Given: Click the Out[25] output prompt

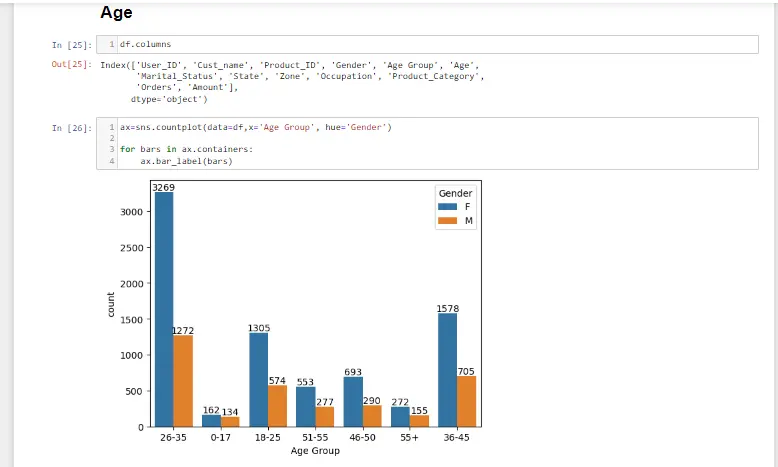Looking at the screenshot, I should pyautogui.click(x=72, y=65).
